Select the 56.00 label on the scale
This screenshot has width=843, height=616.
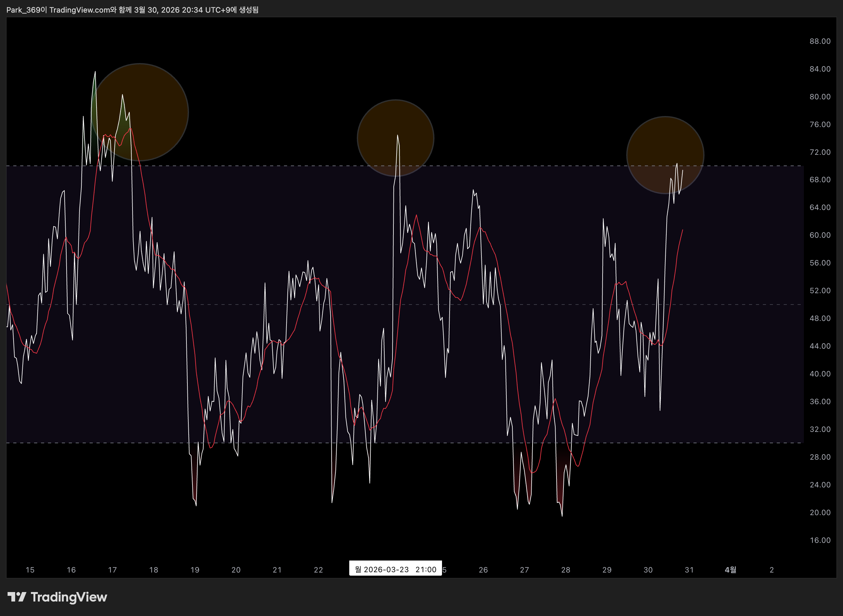820,263
